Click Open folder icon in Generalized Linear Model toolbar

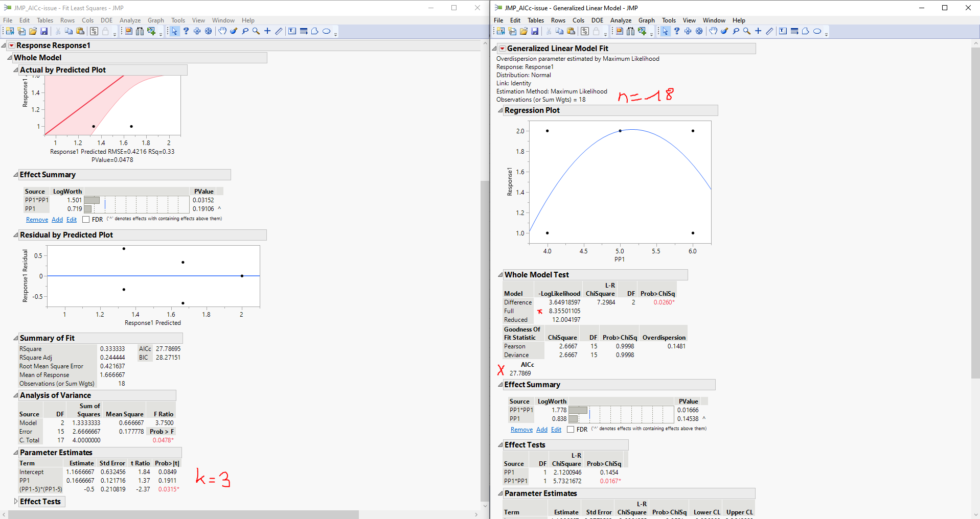(x=523, y=31)
